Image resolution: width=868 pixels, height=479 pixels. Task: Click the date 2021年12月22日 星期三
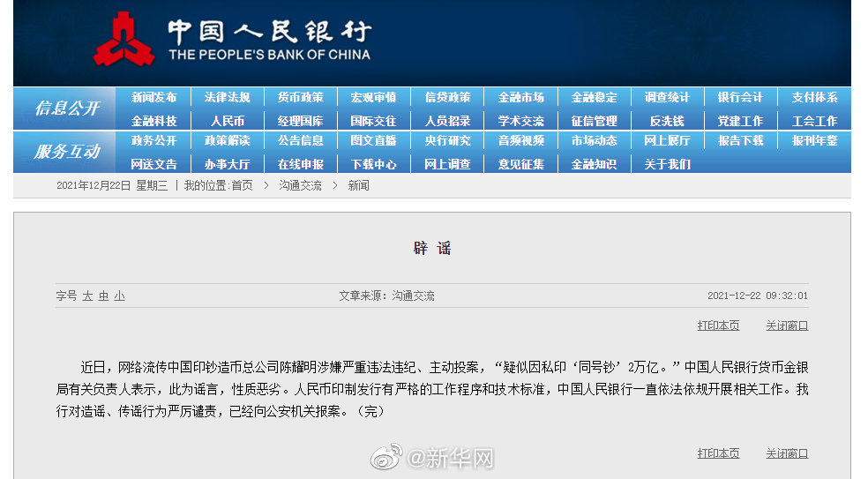tap(112, 185)
